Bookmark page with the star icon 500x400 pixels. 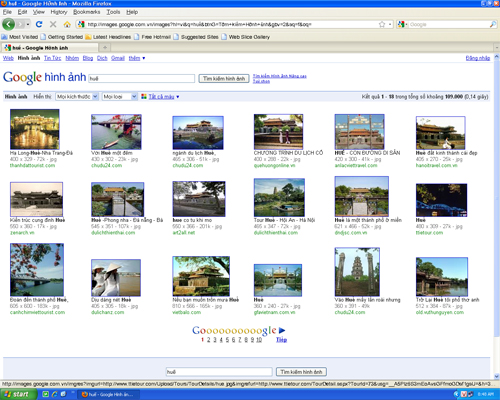[382, 24]
